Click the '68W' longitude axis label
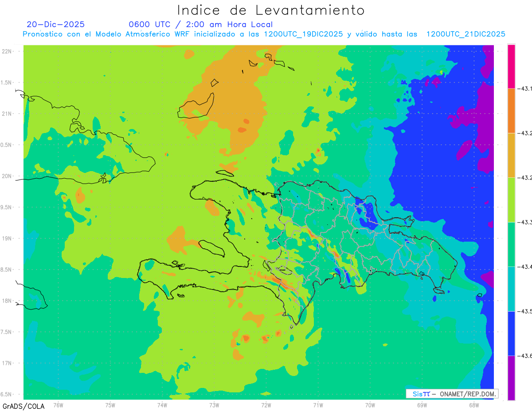Screen dimensions: 532x411 [x=473, y=405]
